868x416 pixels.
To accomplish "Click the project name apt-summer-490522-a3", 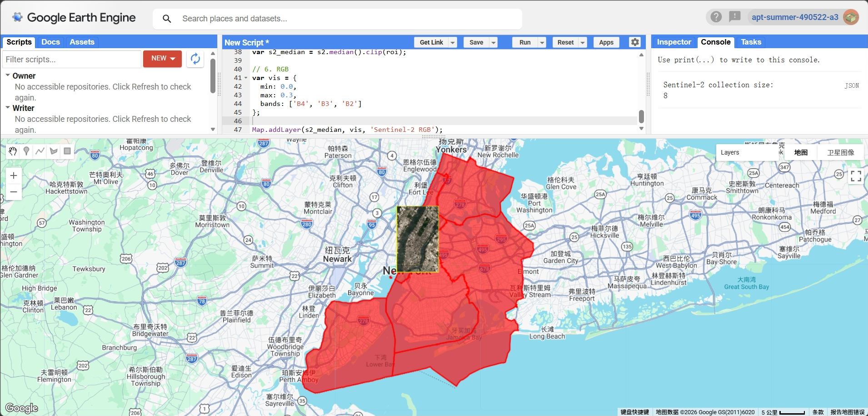I will pos(795,17).
